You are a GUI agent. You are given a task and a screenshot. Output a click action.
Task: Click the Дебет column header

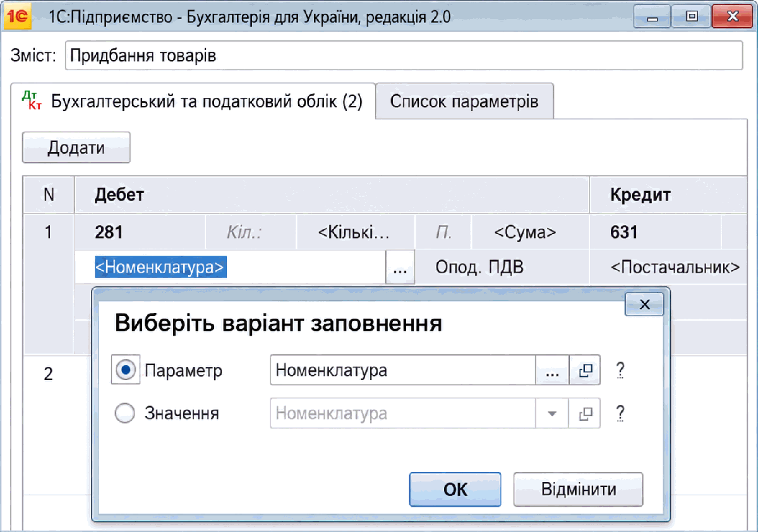pyautogui.click(x=332, y=195)
